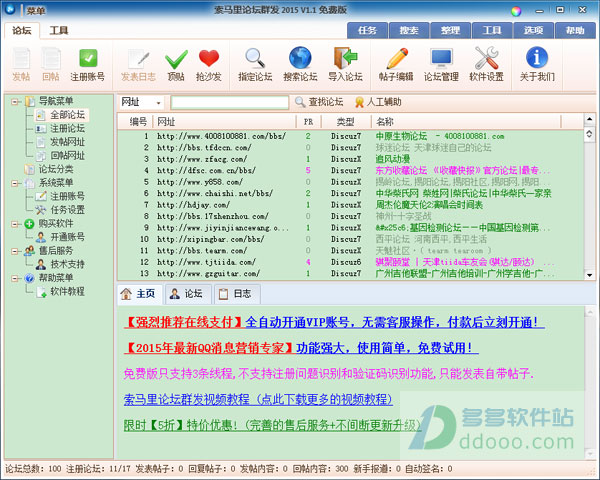The width and height of the screenshot is (600, 480).
Task: Click the 发帖 post toolbar icon
Action: pyautogui.click(x=21, y=64)
